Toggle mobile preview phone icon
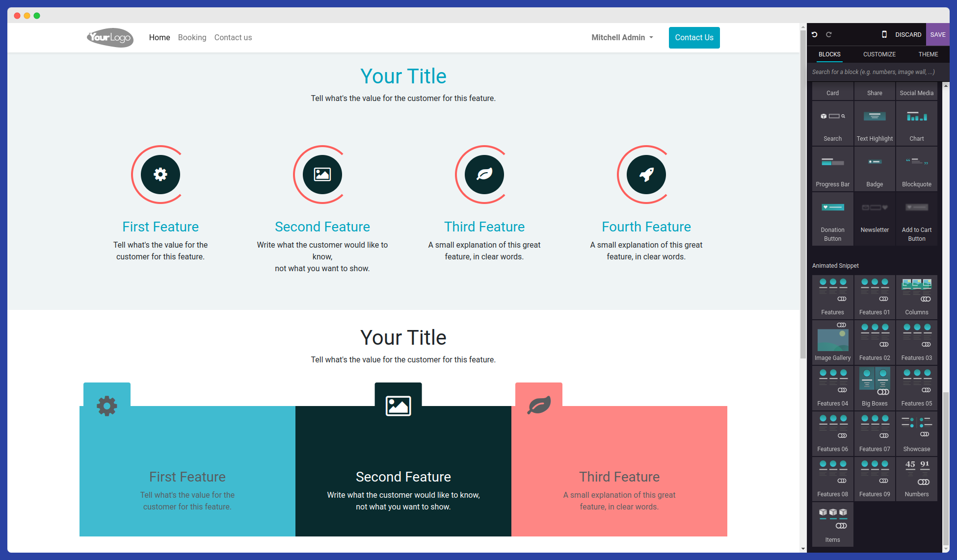Screen dimensions: 957x560 [884, 34]
